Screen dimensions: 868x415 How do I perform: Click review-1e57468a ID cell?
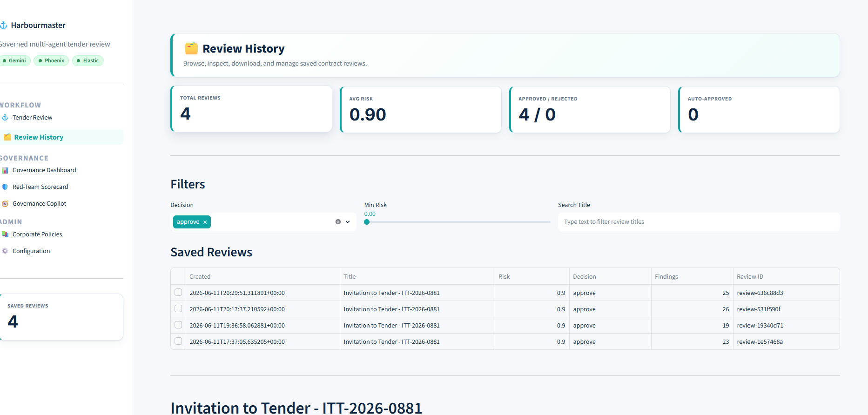786,341
